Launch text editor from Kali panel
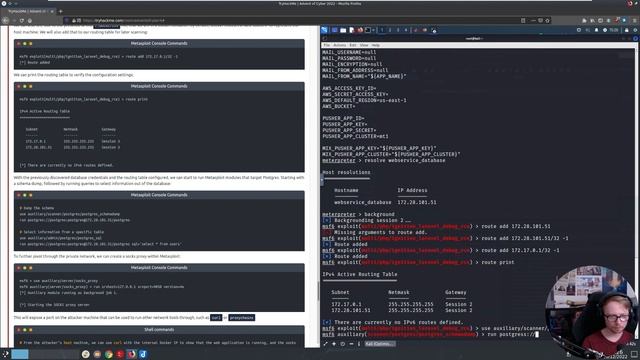The image size is (640, 360). [x=351, y=30]
